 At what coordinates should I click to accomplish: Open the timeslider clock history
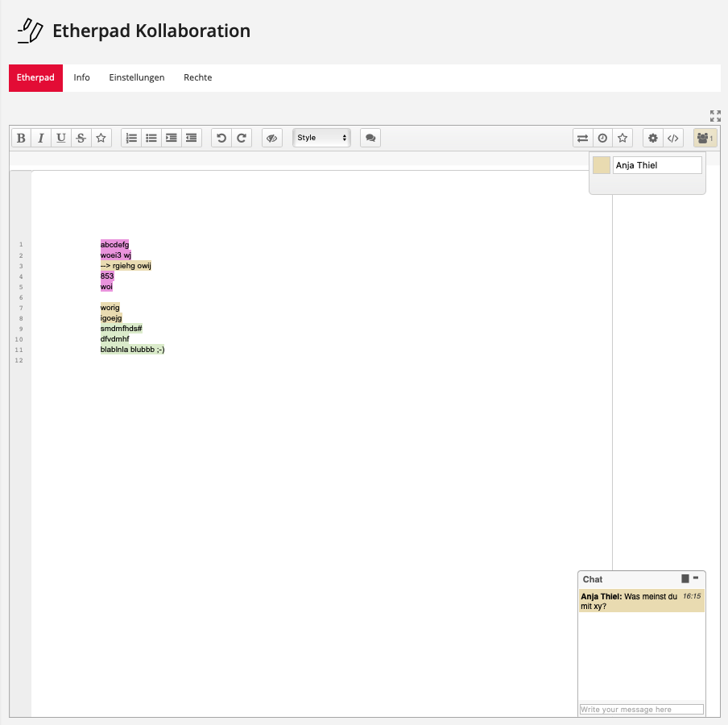(x=602, y=139)
